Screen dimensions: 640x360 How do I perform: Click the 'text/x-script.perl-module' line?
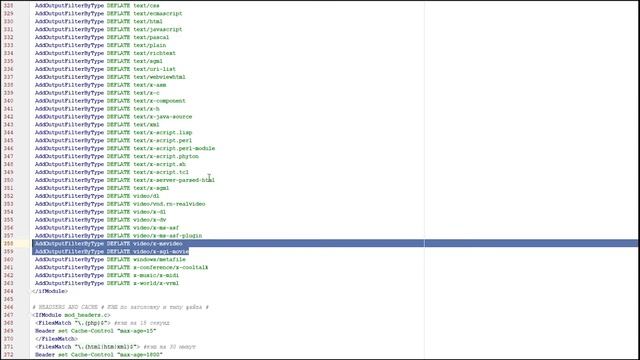[x=125, y=148]
